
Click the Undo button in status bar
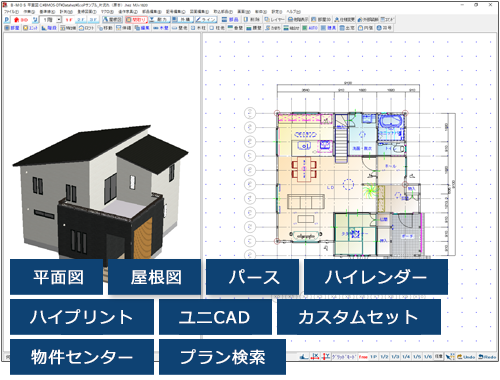466,357
